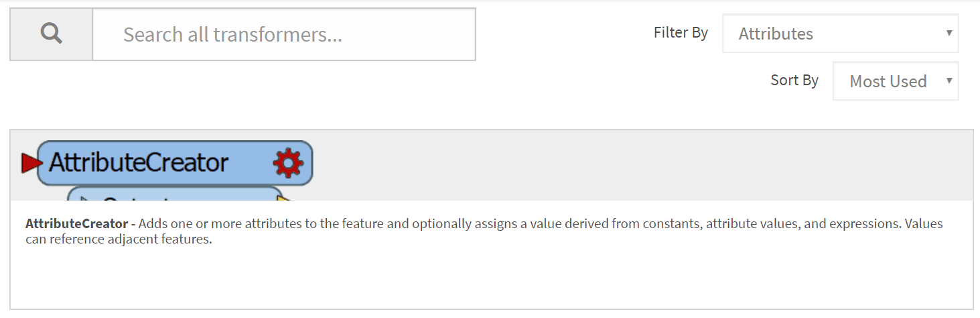Click the Filter By dropdown arrow
The image size is (980, 318).
(x=949, y=33)
